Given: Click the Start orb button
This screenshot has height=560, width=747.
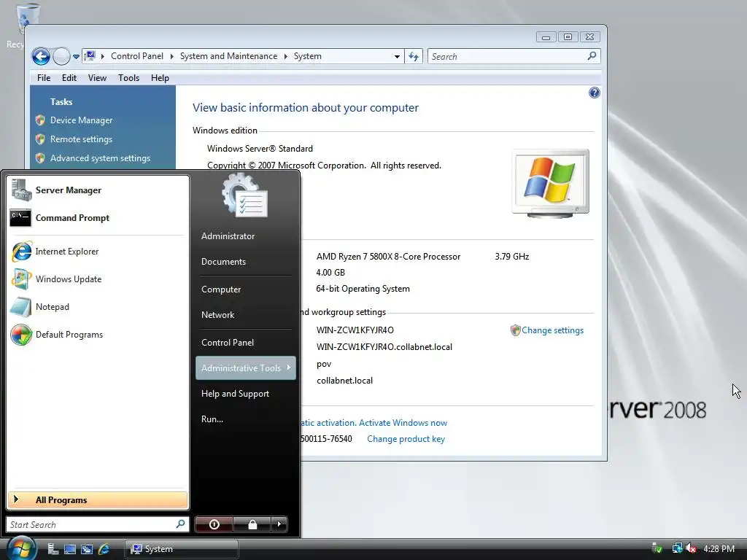Looking at the screenshot, I should [x=22, y=548].
